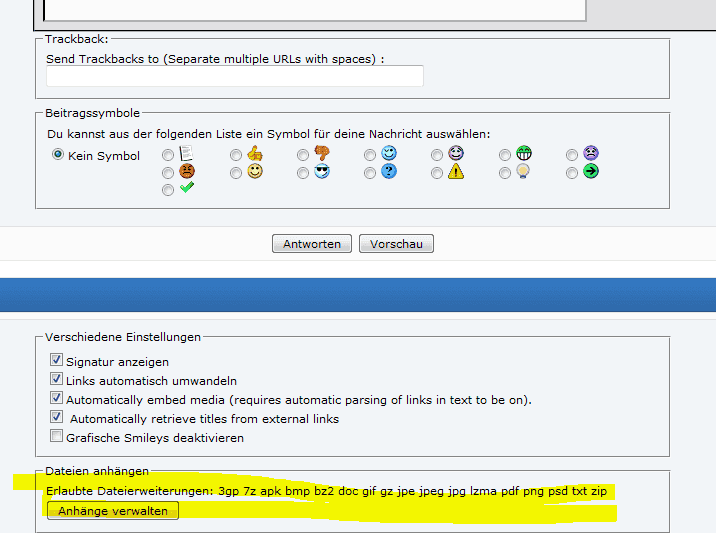Select the Kein Symbol radio button

(58, 154)
